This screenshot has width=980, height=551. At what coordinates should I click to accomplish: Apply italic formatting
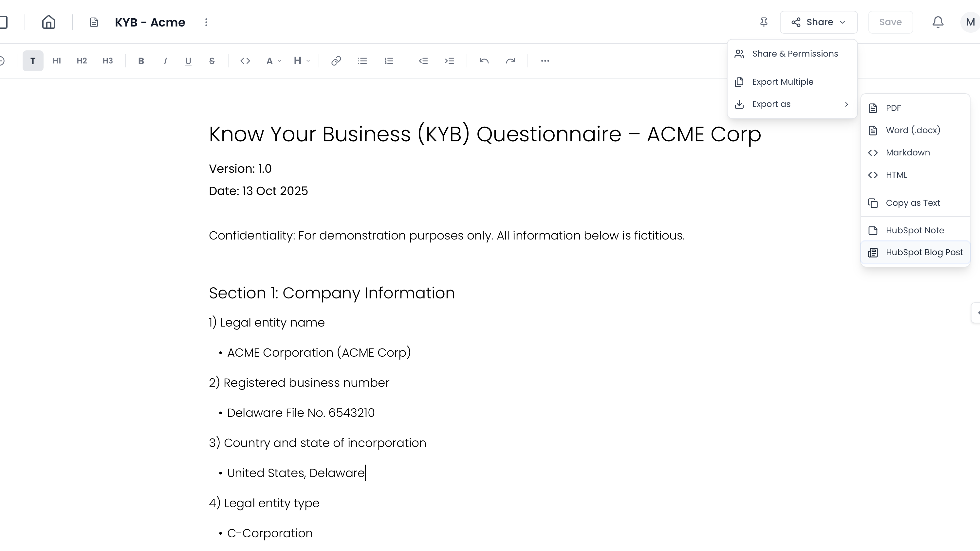coord(165,61)
